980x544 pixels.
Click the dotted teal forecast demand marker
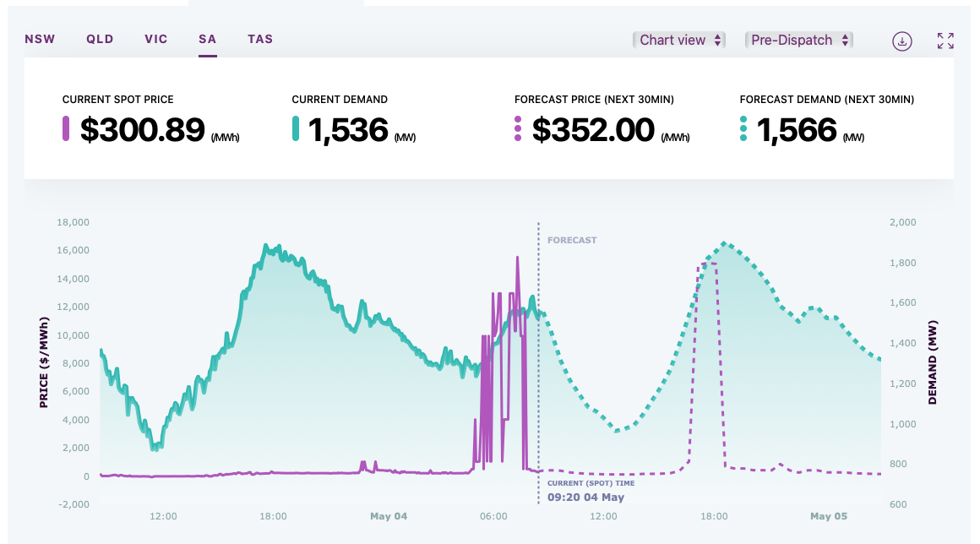(x=743, y=129)
